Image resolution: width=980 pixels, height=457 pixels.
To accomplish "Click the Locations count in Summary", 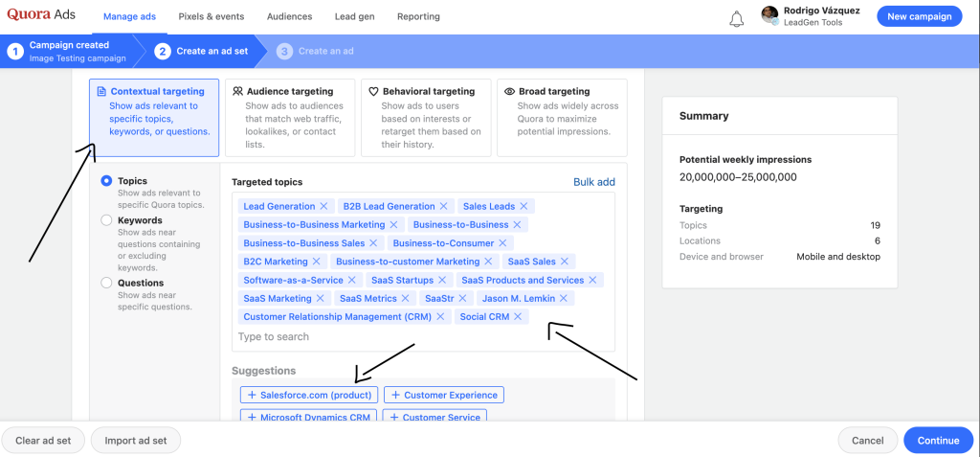I will pos(878,241).
